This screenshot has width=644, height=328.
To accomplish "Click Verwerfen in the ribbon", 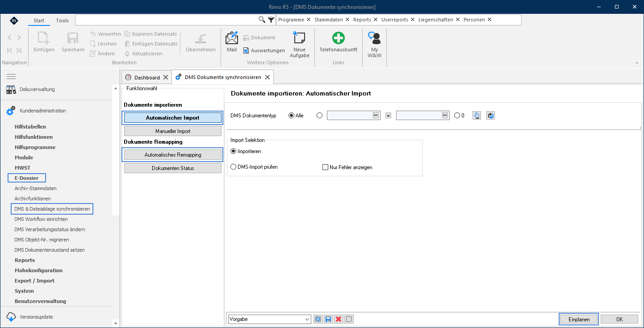I will 105,34.
